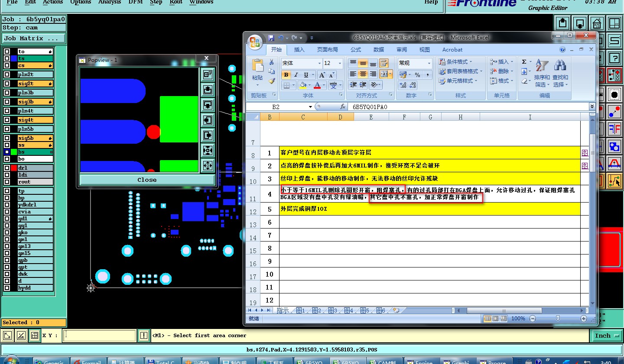Toggle Bold formatting in Excel

286,75
